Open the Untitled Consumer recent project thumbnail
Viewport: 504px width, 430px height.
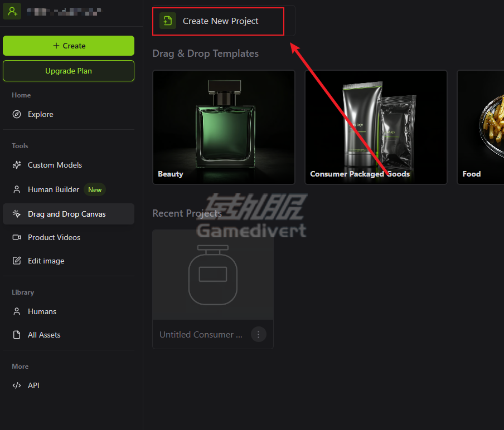click(213, 275)
